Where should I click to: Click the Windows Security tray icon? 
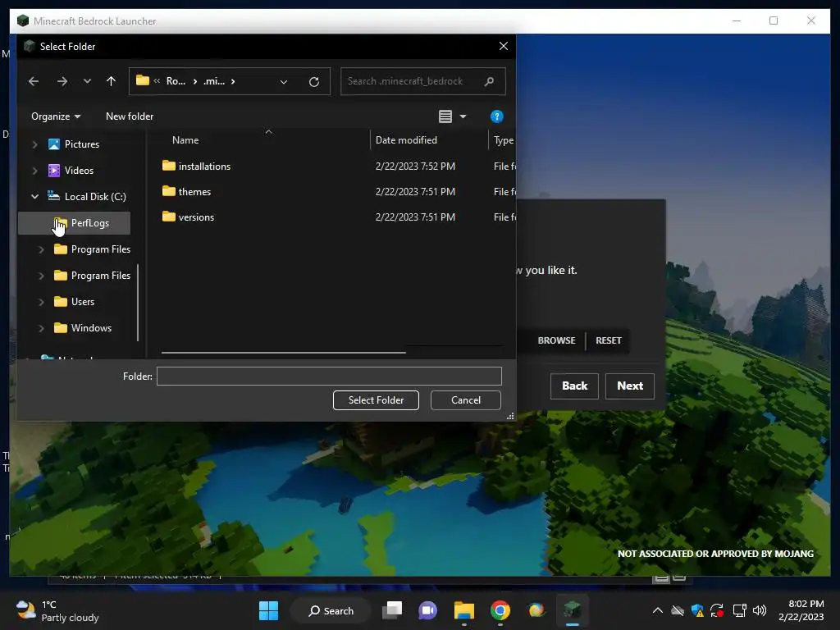tap(697, 610)
